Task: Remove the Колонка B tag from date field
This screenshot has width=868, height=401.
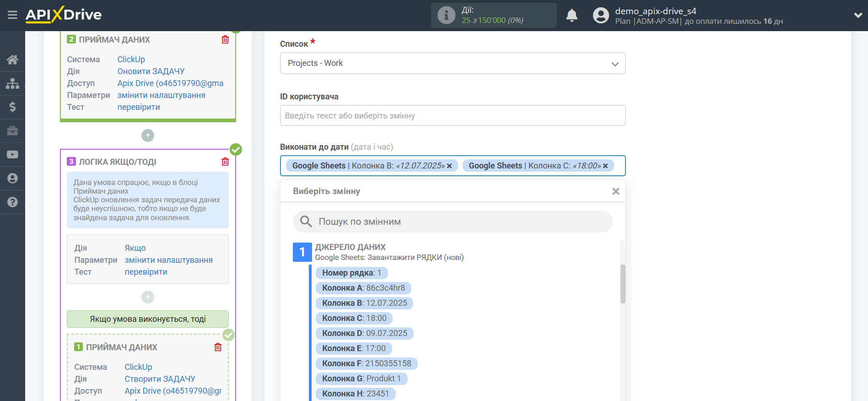Action: click(449, 166)
